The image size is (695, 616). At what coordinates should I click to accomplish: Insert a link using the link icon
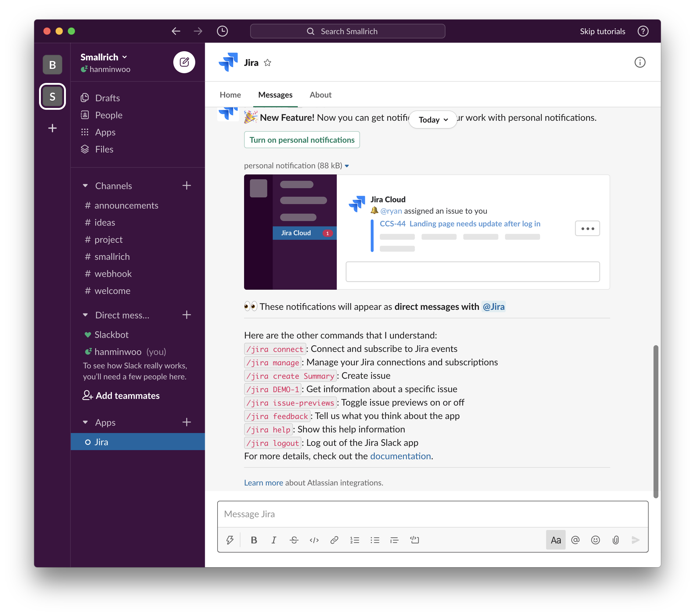334,540
